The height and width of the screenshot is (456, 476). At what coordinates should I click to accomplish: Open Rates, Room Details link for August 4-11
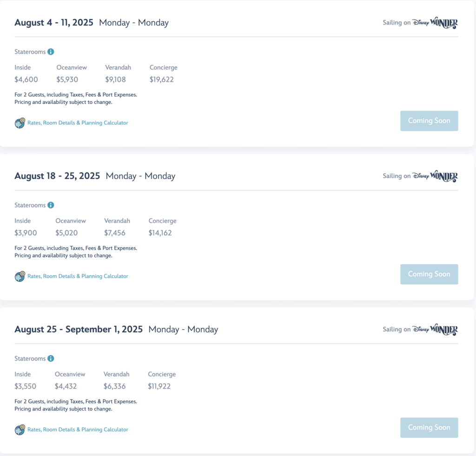pyautogui.click(x=78, y=123)
